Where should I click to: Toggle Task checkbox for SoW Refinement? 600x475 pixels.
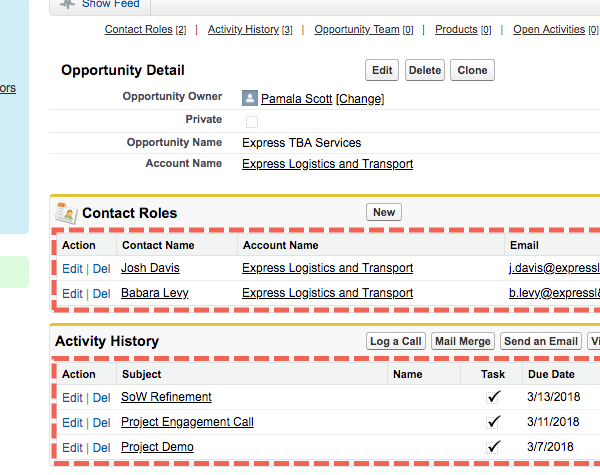click(x=493, y=397)
